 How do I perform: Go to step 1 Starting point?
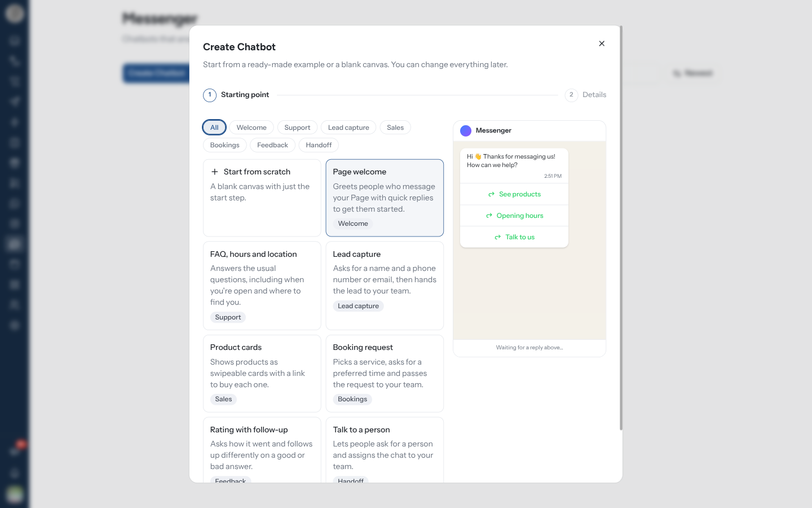[236, 95]
